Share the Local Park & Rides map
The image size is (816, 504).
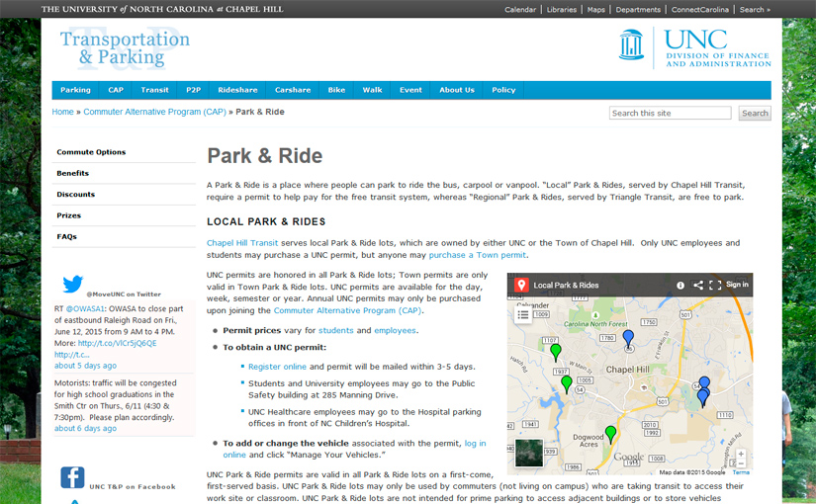point(698,285)
